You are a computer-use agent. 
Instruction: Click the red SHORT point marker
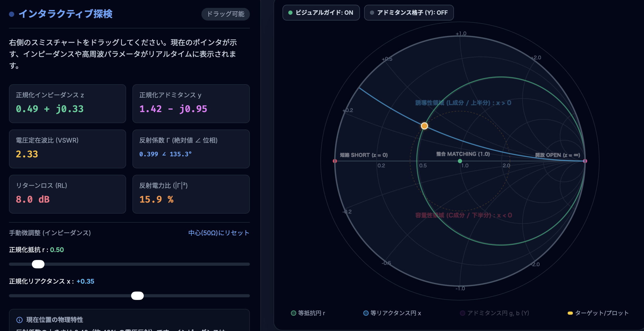pos(335,161)
